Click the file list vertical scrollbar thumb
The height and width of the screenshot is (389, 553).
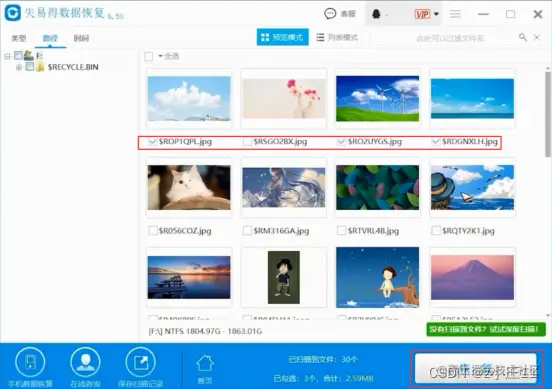548,114
